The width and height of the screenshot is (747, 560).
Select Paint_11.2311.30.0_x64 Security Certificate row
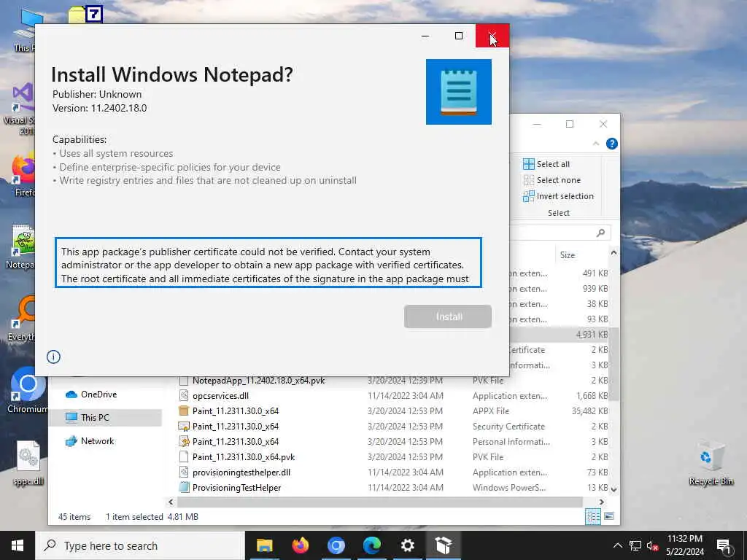(393, 426)
